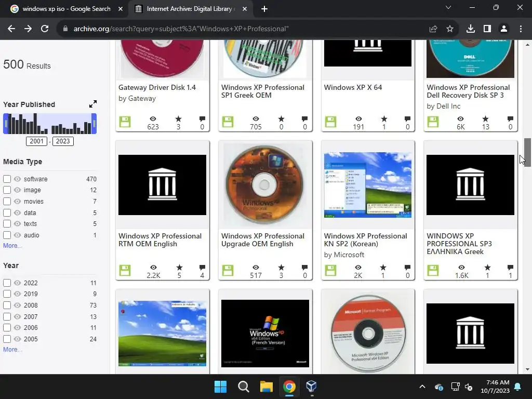Open taskbar Search
This screenshot has height=399, width=532.
tap(244, 387)
